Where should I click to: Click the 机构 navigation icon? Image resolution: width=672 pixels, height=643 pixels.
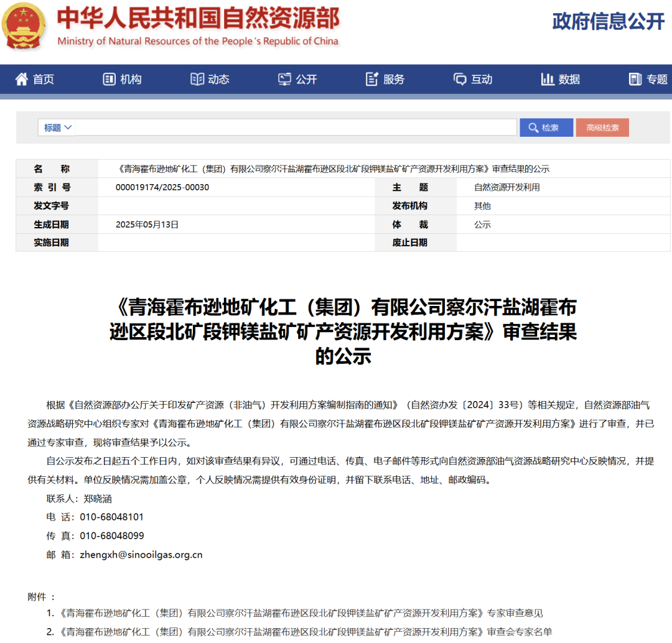[x=109, y=79]
